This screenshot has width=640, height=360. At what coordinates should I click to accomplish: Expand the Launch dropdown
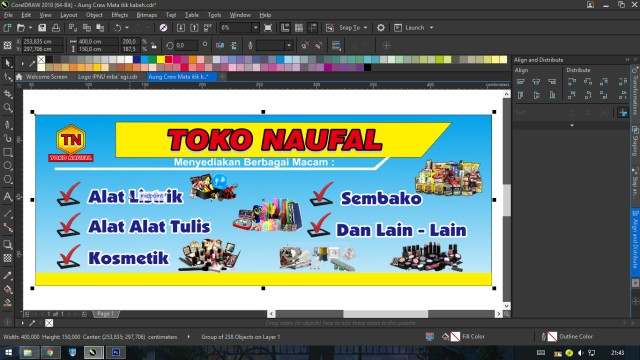pyautogui.click(x=431, y=28)
